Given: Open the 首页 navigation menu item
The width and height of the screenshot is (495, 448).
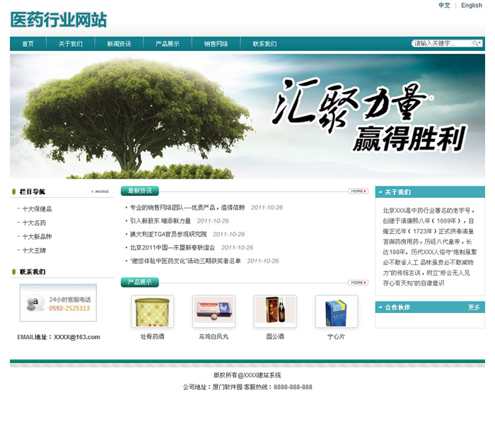Looking at the screenshot, I should coord(28,44).
